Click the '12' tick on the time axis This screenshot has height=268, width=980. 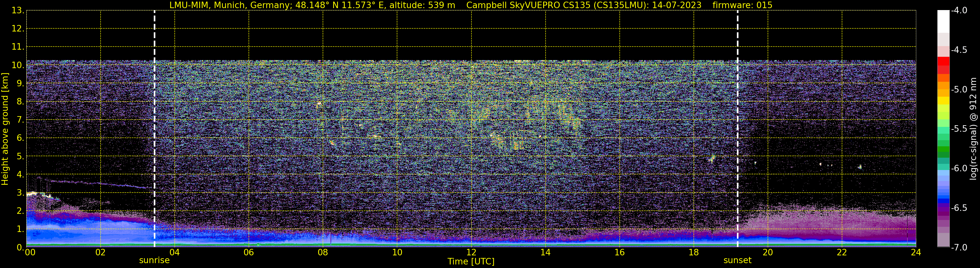point(471,252)
